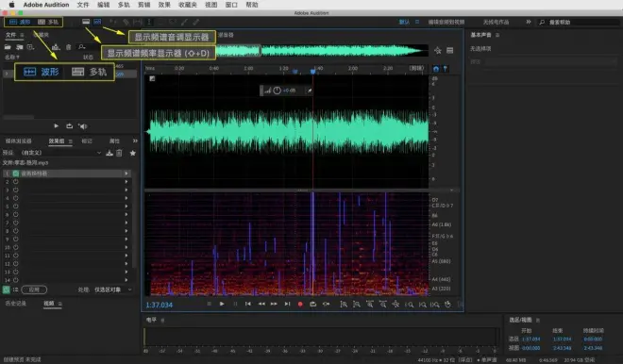Screen dimensions: 623x364
Task: Switch to the 多轨 multitrack editor
Action: (x=48, y=22)
